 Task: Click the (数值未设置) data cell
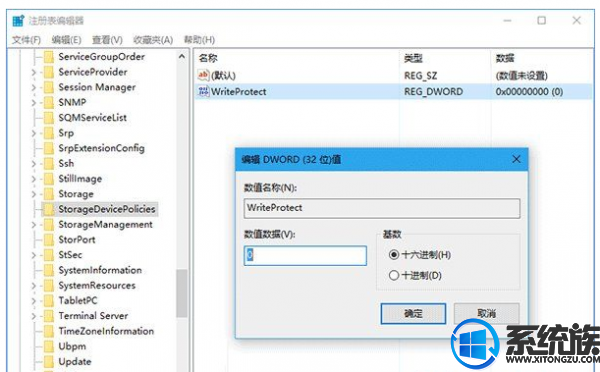(x=522, y=76)
